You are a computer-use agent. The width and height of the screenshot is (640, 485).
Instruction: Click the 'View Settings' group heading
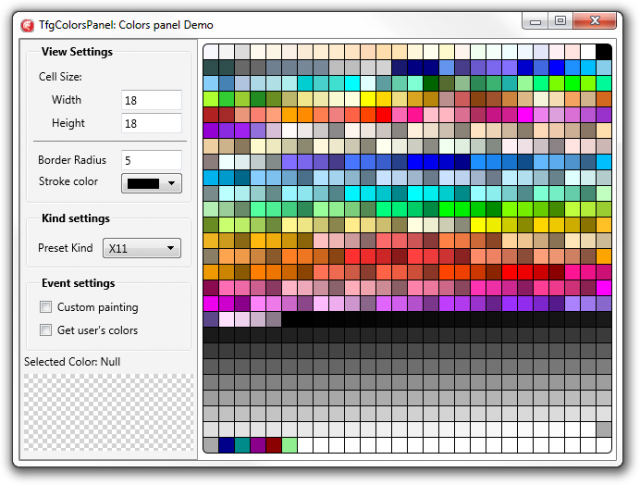pyautogui.click(x=77, y=52)
